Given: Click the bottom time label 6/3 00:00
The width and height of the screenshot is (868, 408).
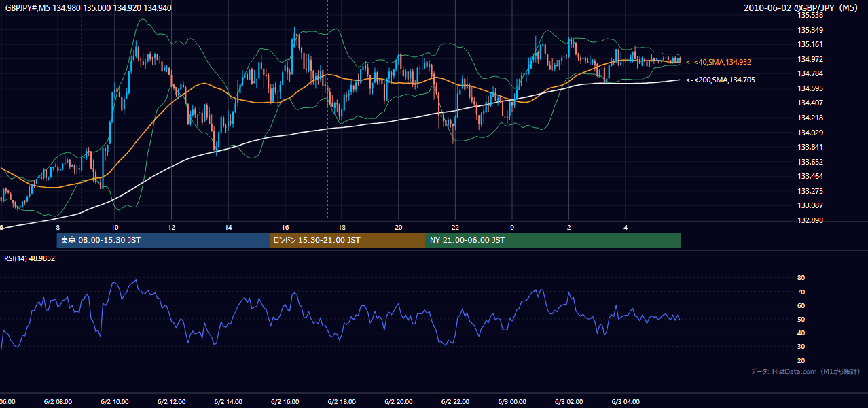Looking at the screenshot, I should pyautogui.click(x=512, y=402).
